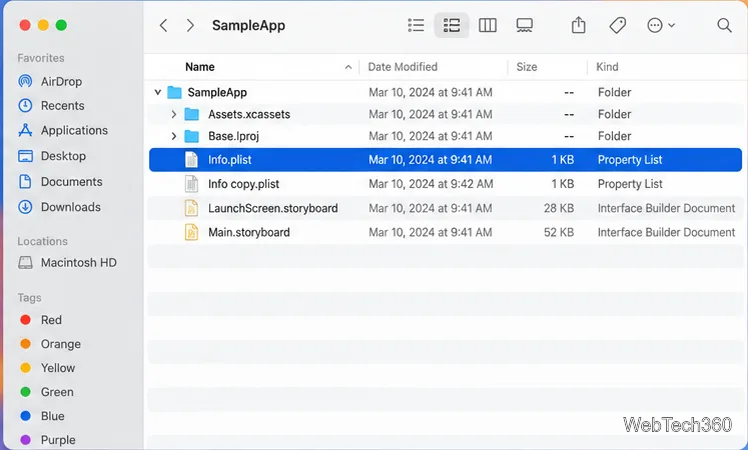Open the ellipsis action menu

661,25
